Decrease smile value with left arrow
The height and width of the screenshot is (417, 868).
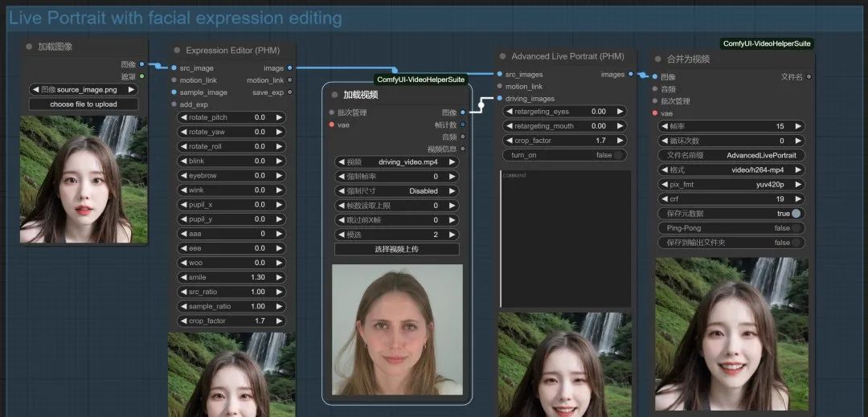tap(183, 277)
